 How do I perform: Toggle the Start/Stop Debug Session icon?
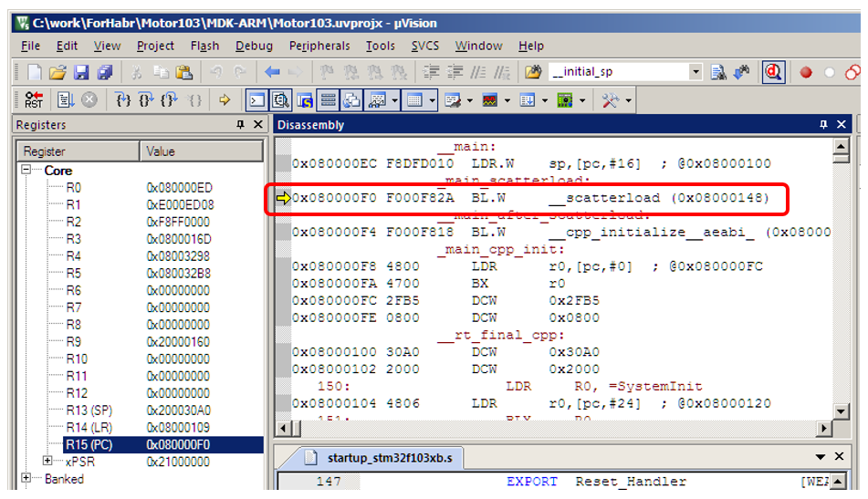[773, 72]
